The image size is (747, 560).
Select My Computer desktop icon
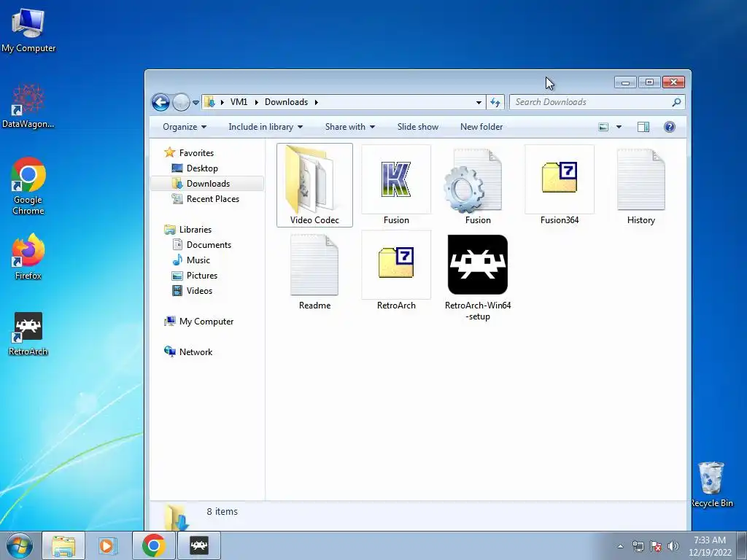point(28,29)
